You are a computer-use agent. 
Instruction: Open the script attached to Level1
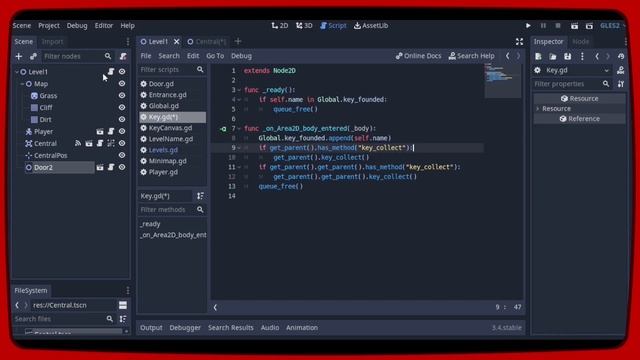point(111,71)
